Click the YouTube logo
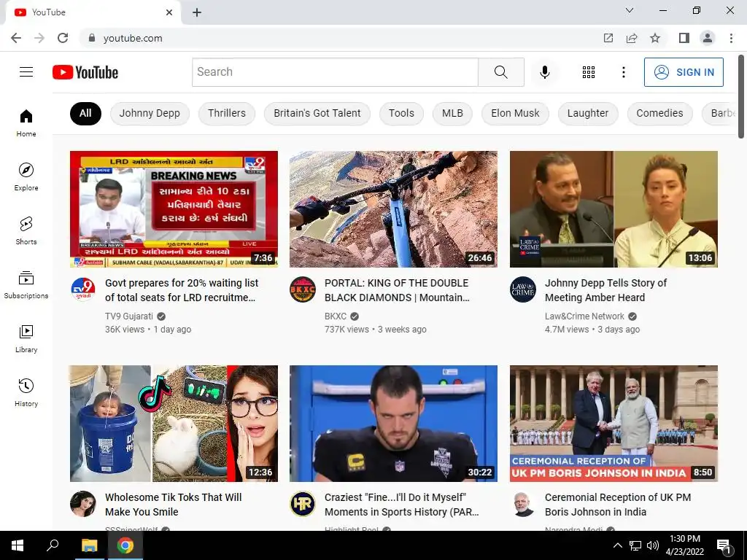 click(x=85, y=72)
